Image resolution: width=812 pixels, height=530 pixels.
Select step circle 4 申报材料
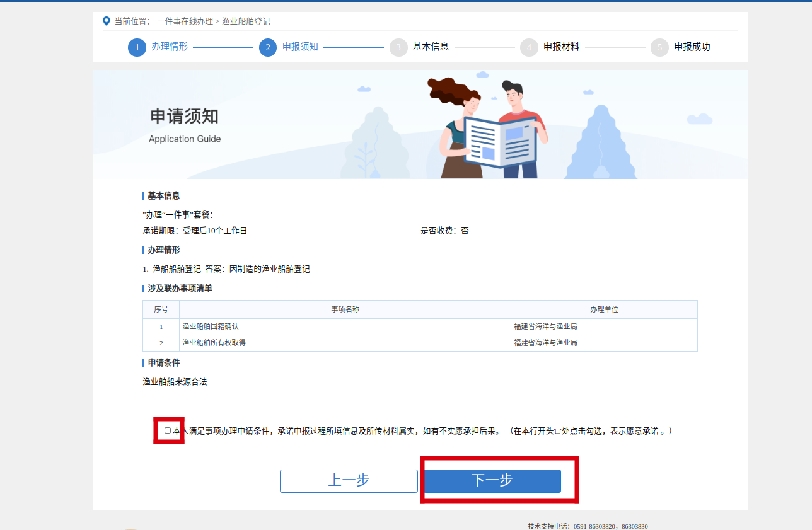(529, 47)
